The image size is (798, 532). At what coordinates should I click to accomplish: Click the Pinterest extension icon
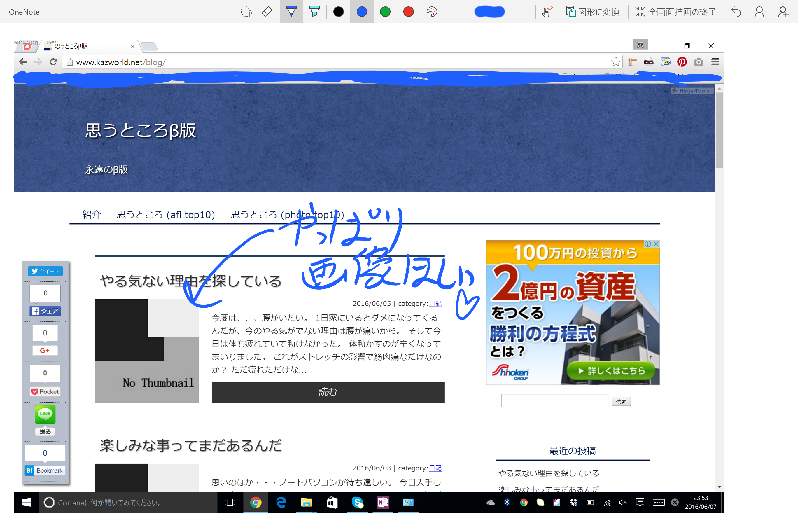click(x=682, y=62)
